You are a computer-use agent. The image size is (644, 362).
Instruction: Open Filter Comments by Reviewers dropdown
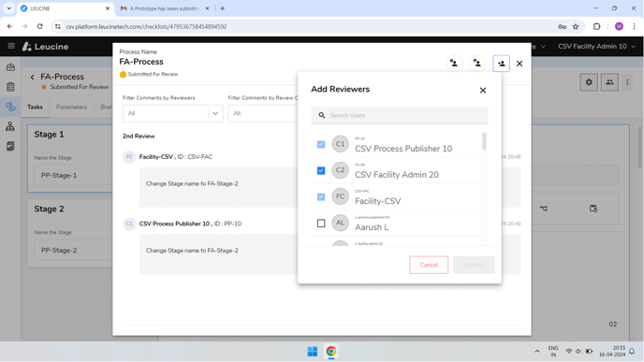pyautogui.click(x=172, y=113)
